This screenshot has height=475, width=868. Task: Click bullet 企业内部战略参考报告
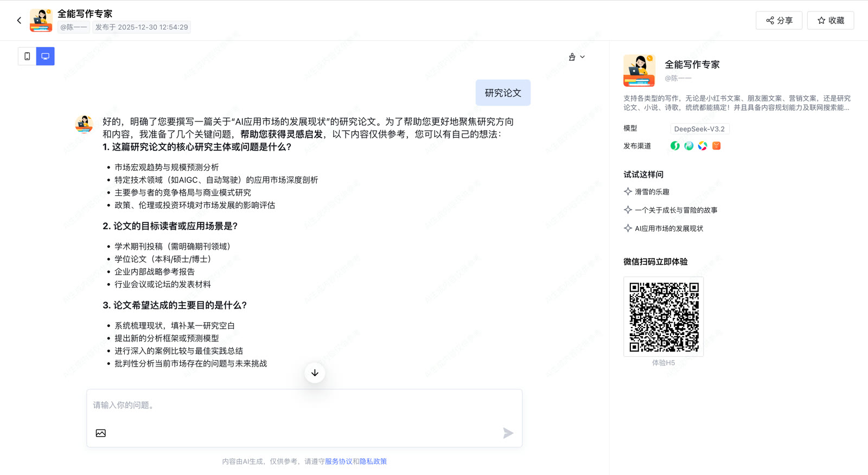[155, 272]
